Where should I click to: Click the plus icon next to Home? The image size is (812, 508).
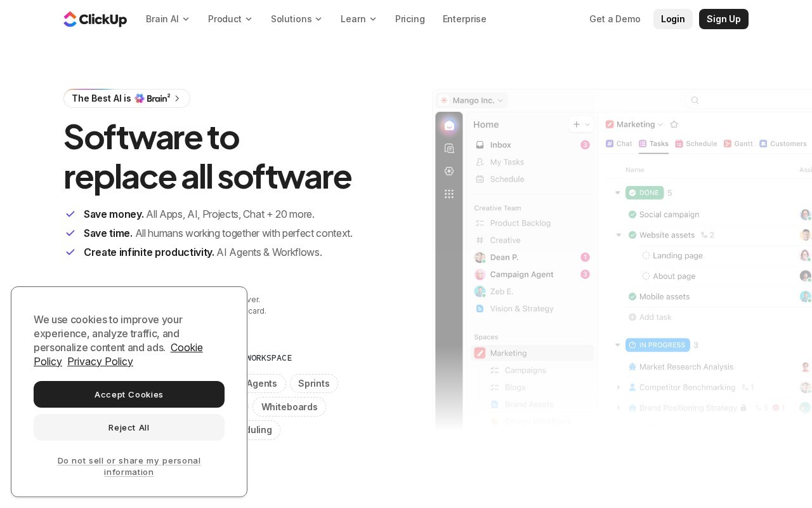[577, 124]
